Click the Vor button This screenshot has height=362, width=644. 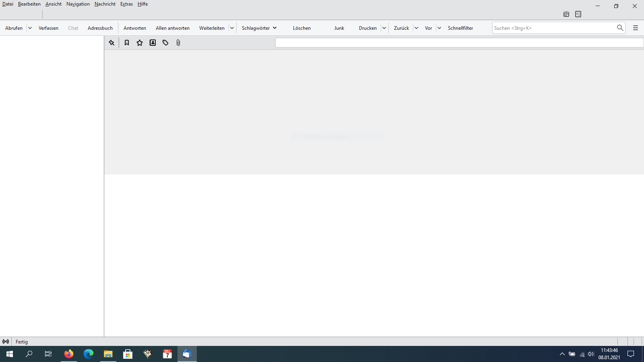pos(428,28)
